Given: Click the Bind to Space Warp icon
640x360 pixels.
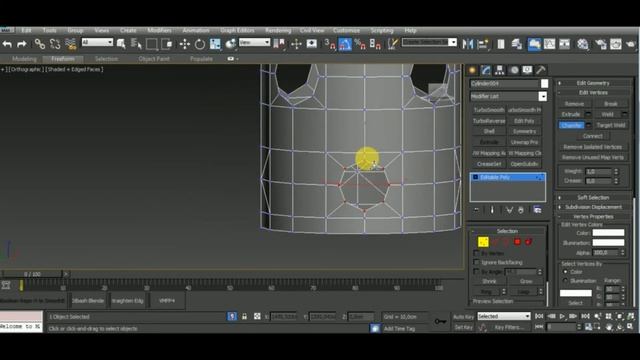Looking at the screenshot, I should coord(71,44).
